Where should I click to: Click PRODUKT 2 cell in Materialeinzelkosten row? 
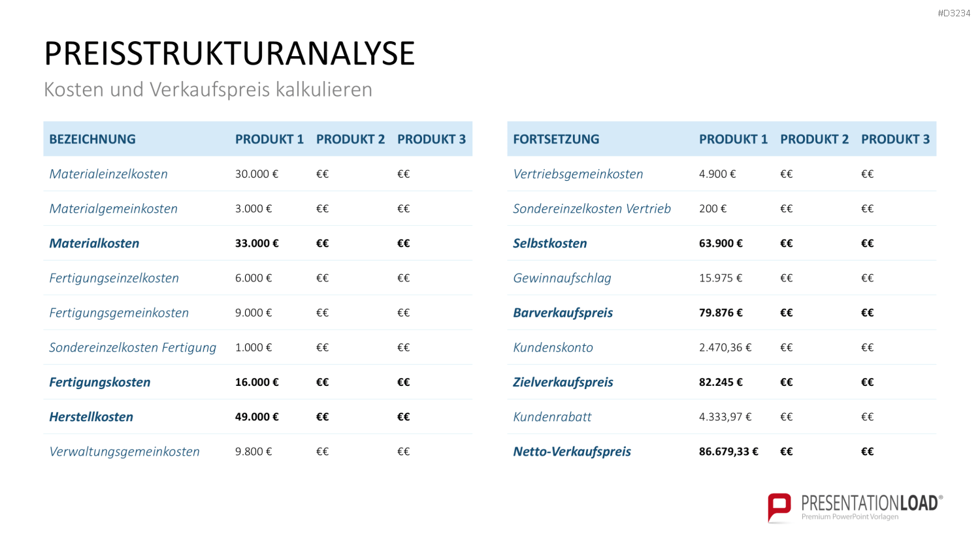click(322, 174)
